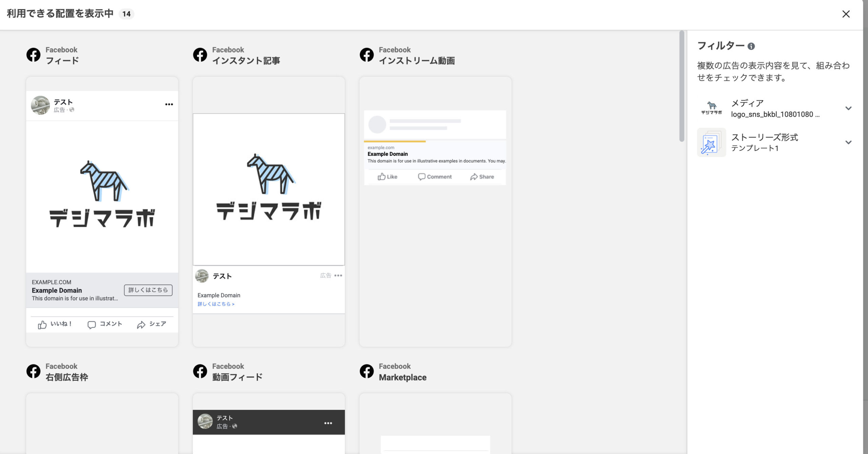Image resolution: width=868 pixels, height=454 pixels.
Task: Click the media logo thumbnail in filters
Action: 711,108
